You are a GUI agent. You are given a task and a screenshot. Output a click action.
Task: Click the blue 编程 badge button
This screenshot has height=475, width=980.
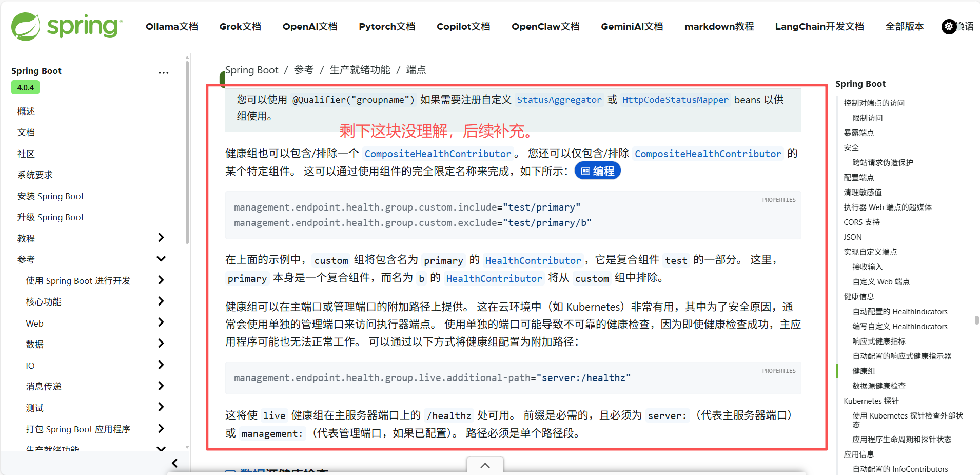click(x=598, y=171)
